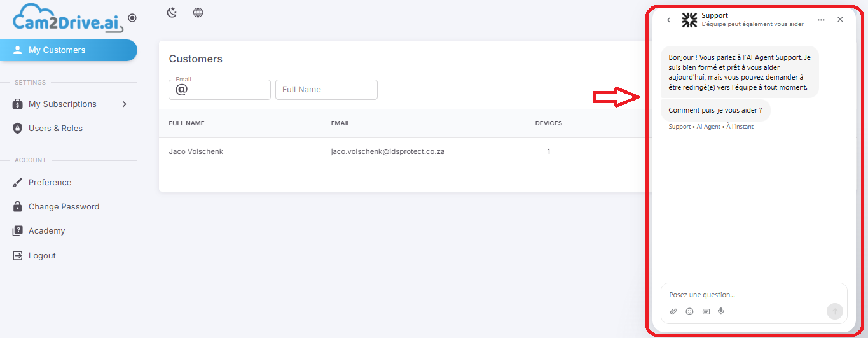Close the Support chat panel
868x338 pixels.
tap(840, 20)
